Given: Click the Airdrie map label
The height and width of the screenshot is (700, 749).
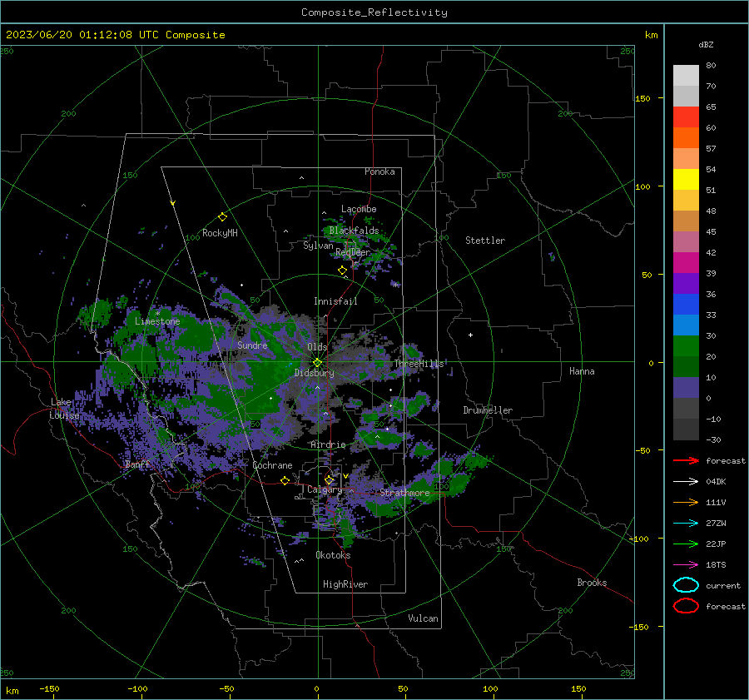Looking at the screenshot, I should (328, 444).
